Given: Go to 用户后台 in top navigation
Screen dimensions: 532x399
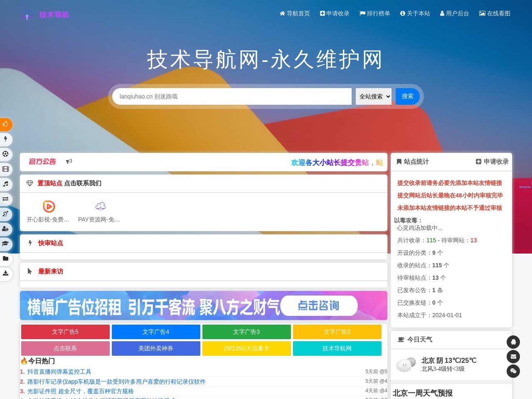Looking at the screenshot, I should [454, 13].
